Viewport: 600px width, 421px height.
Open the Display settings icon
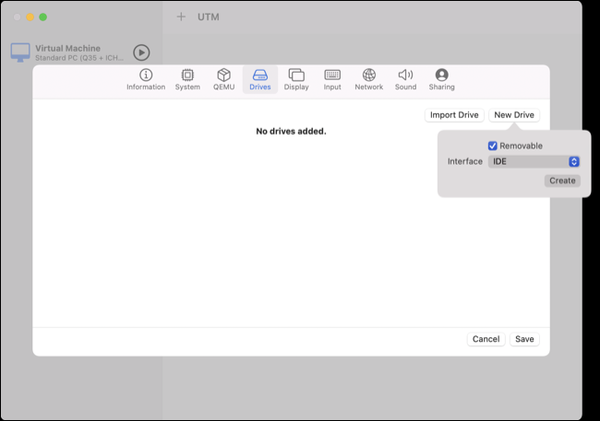pos(296,75)
